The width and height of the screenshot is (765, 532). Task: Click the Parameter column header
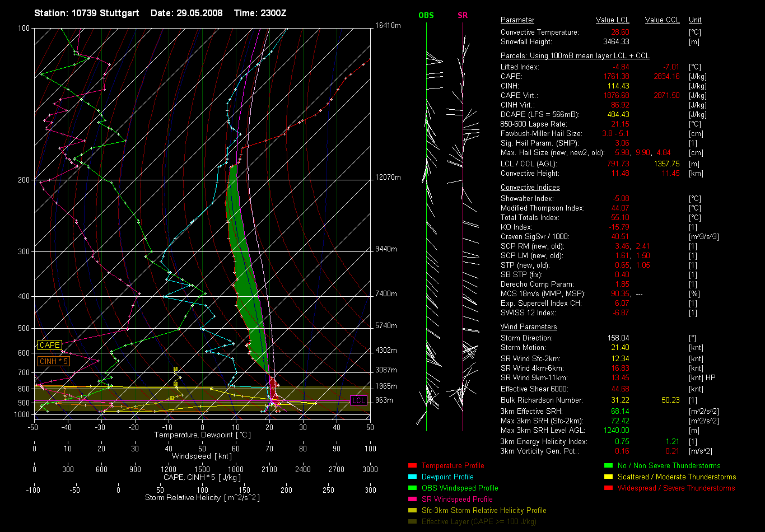pyautogui.click(x=517, y=20)
